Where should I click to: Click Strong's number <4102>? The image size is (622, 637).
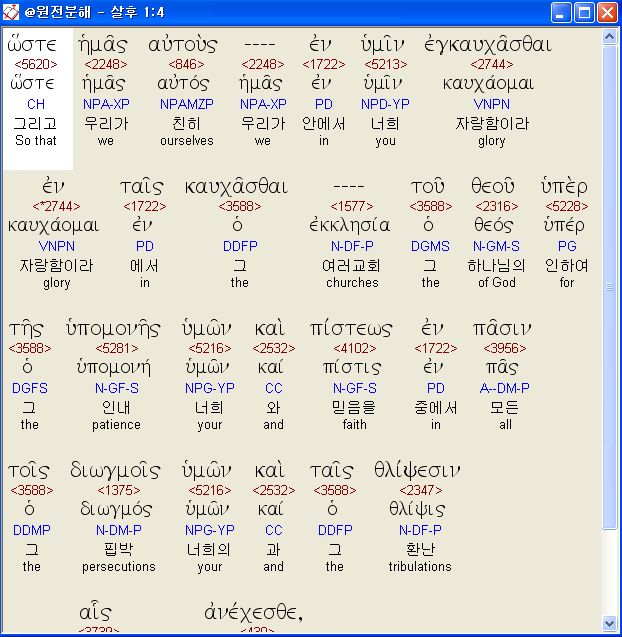[355, 349]
